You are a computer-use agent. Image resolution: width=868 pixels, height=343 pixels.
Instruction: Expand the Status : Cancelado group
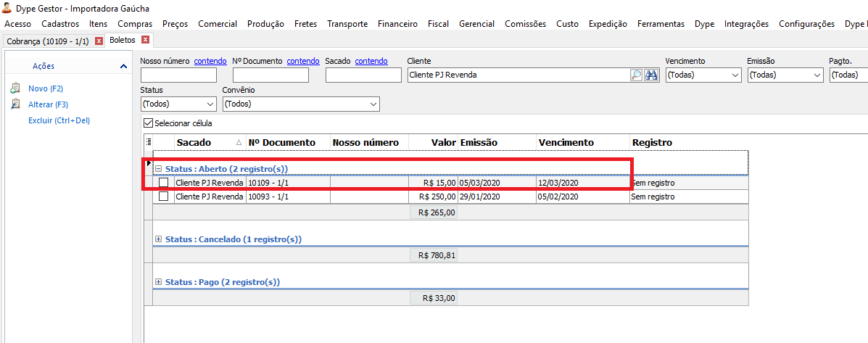(x=158, y=239)
